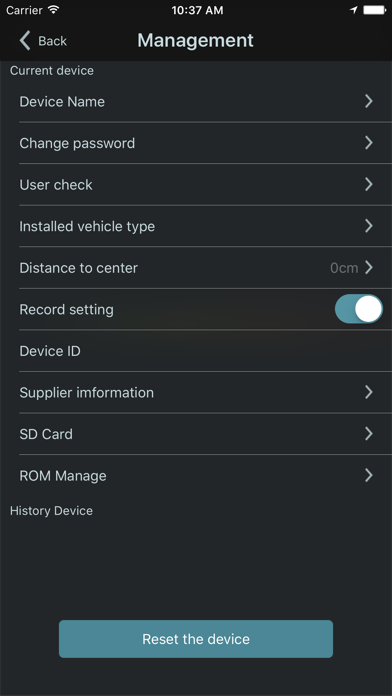This screenshot has width=392, height=696.
Task: Click Reset the device button
Action: click(196, 639)
